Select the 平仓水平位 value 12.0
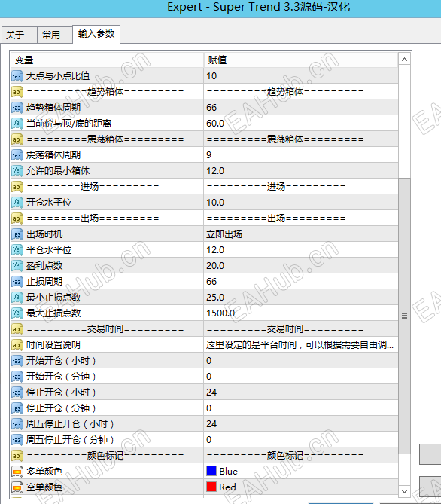Viewport: 441px width, 504px height. (301, 250)
